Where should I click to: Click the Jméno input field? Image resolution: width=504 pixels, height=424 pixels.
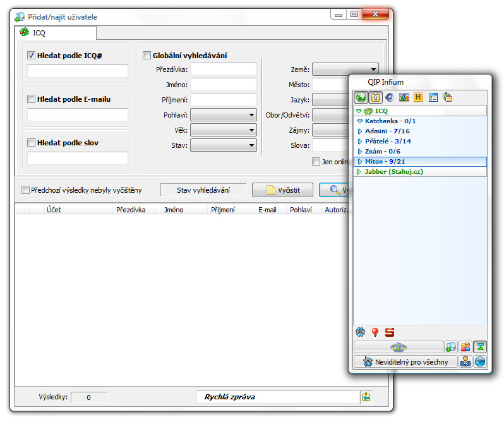tap(224, 84)
